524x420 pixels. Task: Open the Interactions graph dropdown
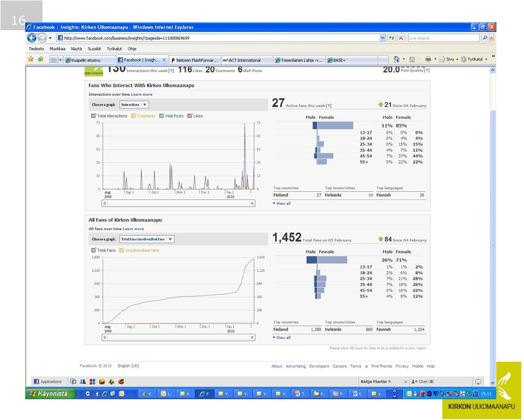pos(134,105)
